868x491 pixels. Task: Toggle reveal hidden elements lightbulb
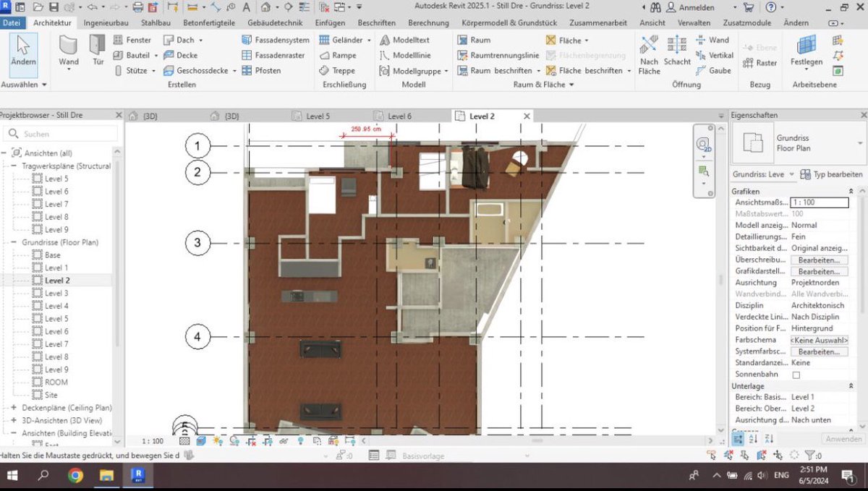(300, 440)
